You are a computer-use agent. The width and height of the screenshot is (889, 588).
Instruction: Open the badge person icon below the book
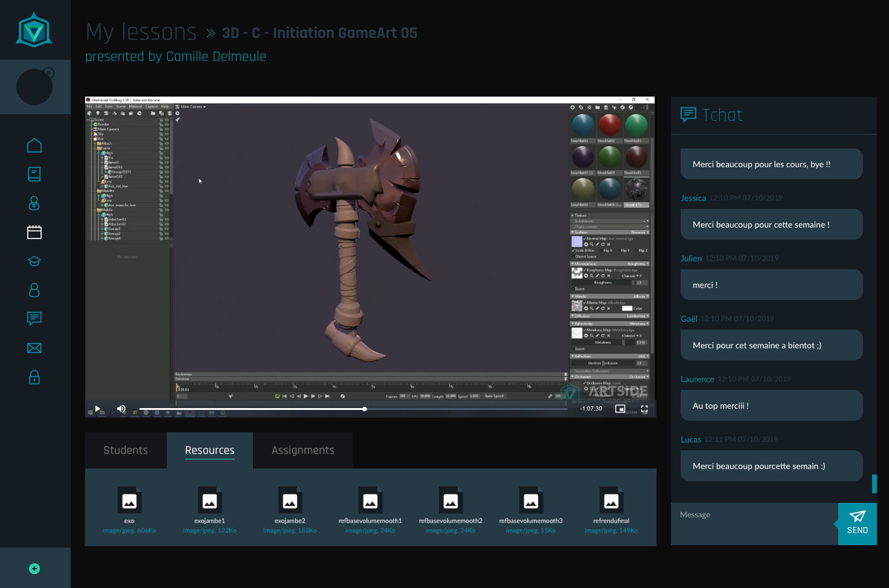pos(34,203)
